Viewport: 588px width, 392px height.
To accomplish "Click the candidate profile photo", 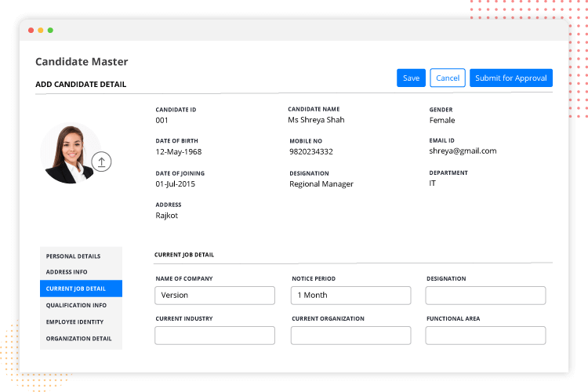I will pos(71,153).
